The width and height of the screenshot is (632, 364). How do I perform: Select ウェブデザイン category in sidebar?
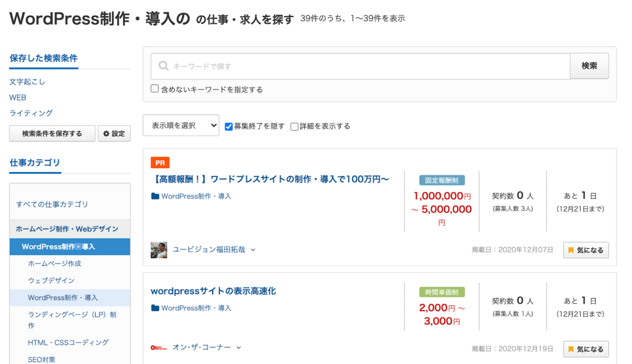click(x=51, y=280)
